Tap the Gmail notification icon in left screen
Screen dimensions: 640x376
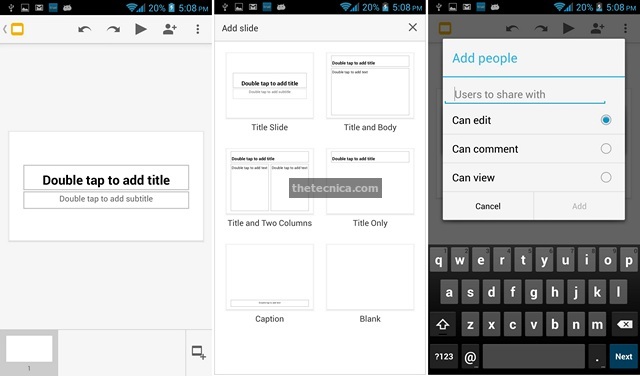[x=39, y=7]
